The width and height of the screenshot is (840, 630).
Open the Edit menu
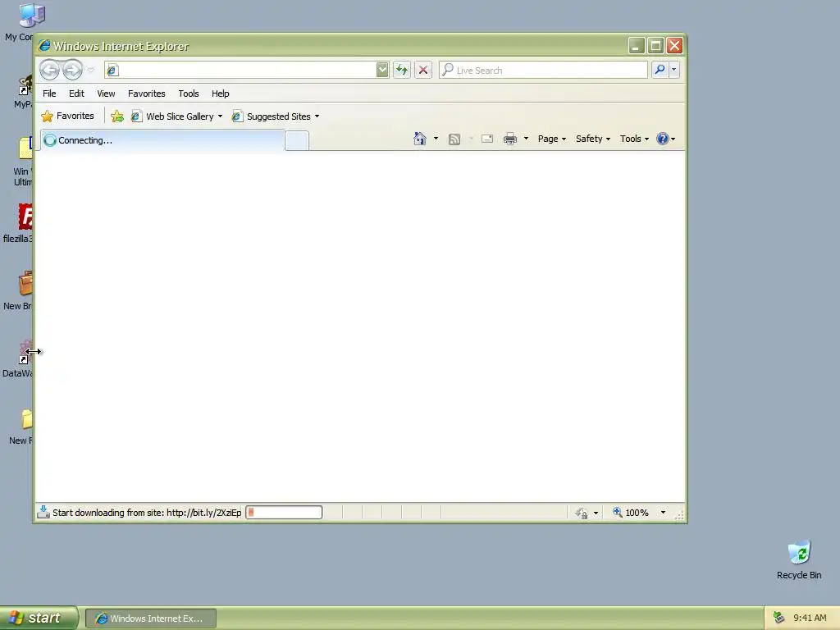(x=76, y=94)
